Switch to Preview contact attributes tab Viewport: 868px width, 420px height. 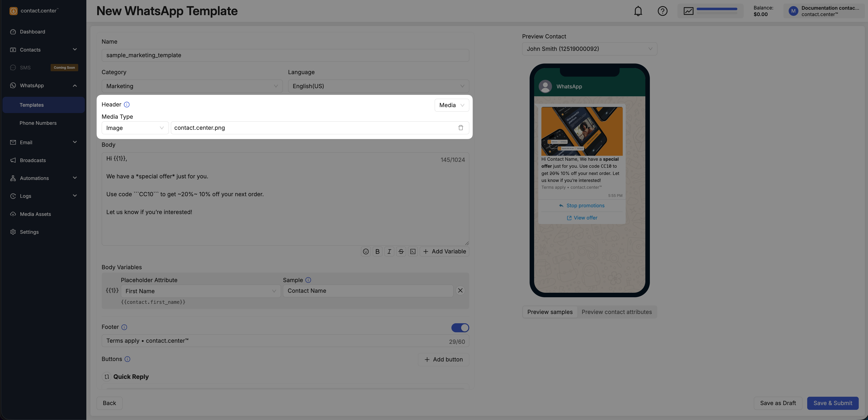click(616, 312)
